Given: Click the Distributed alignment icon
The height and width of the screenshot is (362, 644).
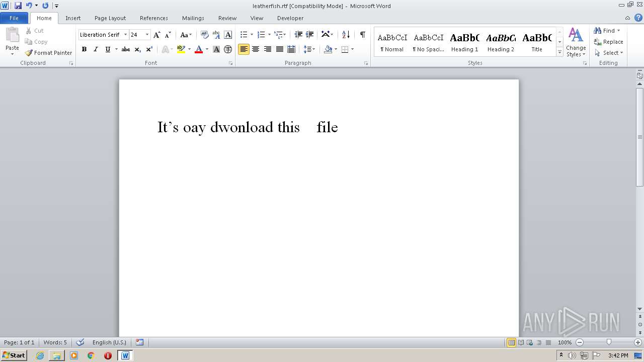Looking at the screenshot, I should 291,49.
